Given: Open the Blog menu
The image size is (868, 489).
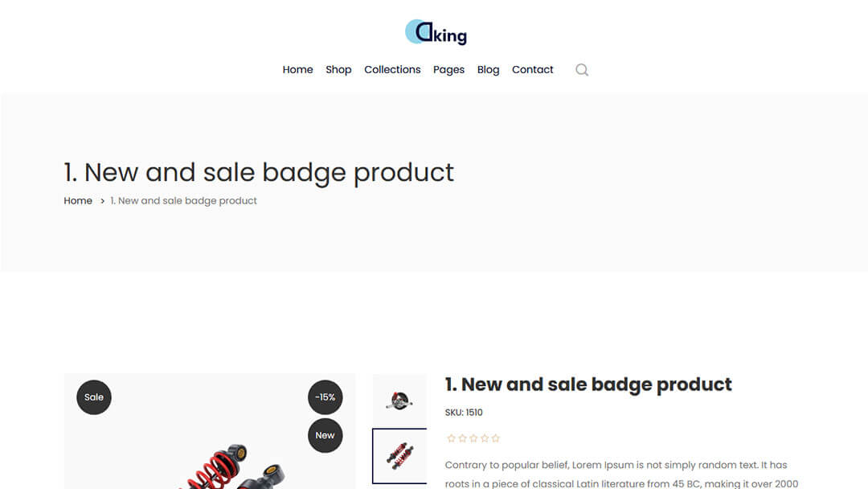Looking at the screenshot, I should point(489,70).
